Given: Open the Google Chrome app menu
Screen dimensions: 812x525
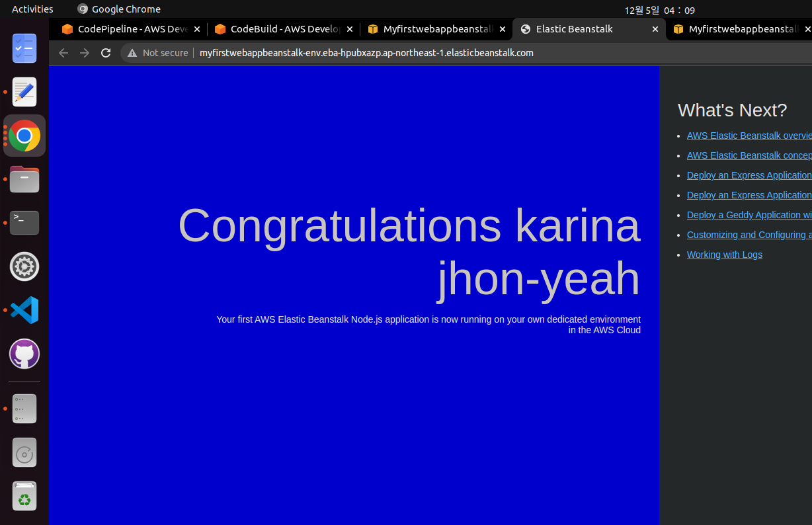Looking at the screenshot, I should click(x=119, y=9).
